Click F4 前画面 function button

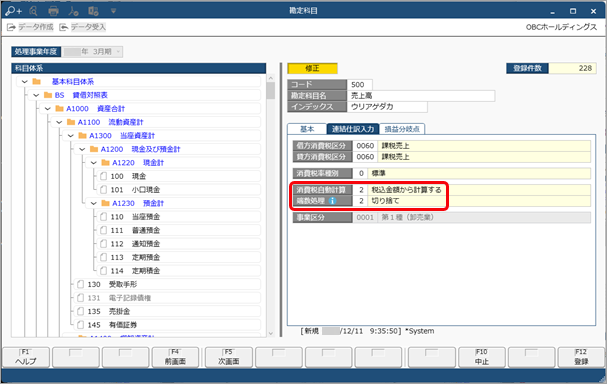[175, 357]
